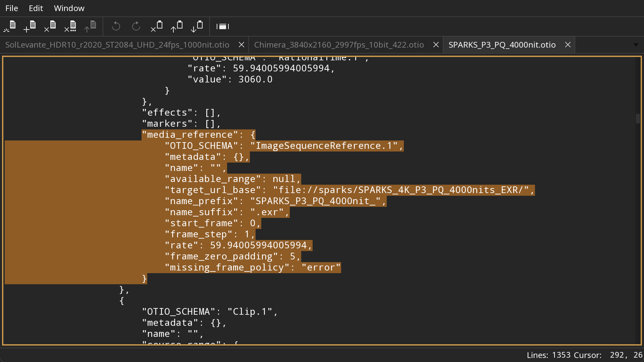The height and width of the screenshot is (362, 644).
Task: Click the "media_reference" key text
Action: point(190,135)
